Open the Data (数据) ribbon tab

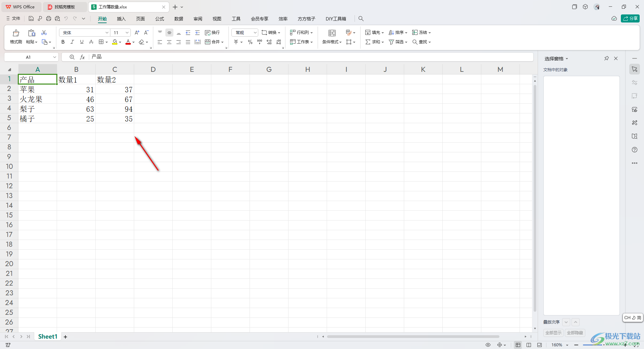(x=179, y=19)
